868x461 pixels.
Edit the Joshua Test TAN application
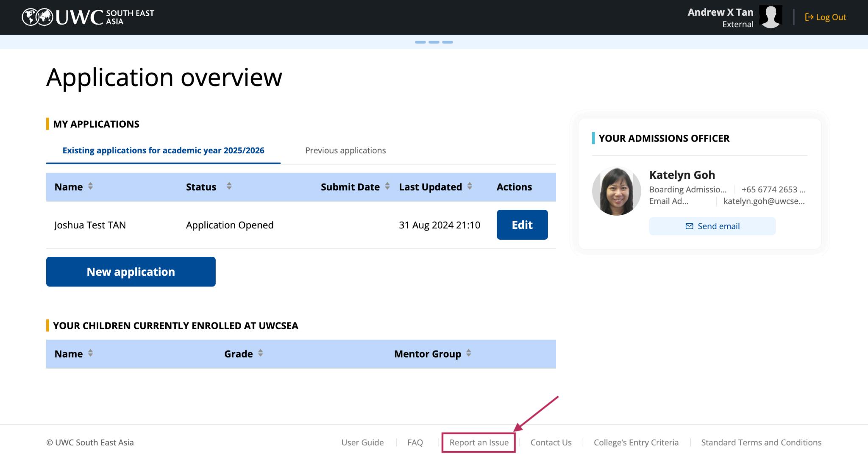click(522, 225)
